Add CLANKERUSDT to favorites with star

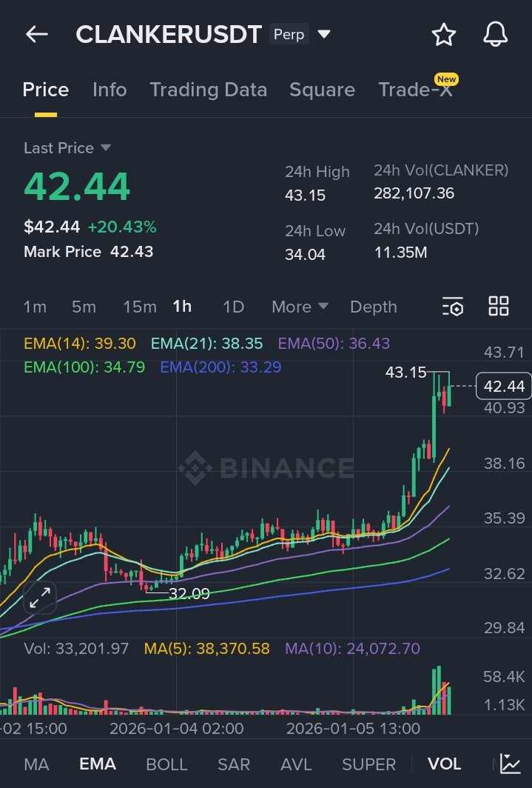click(444, 35)
